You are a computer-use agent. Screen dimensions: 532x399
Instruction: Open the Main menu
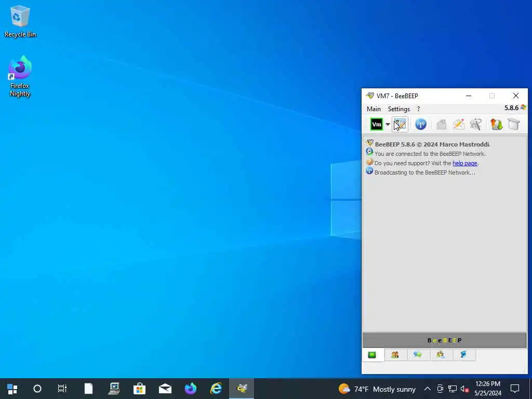click(x=374, y=109)
